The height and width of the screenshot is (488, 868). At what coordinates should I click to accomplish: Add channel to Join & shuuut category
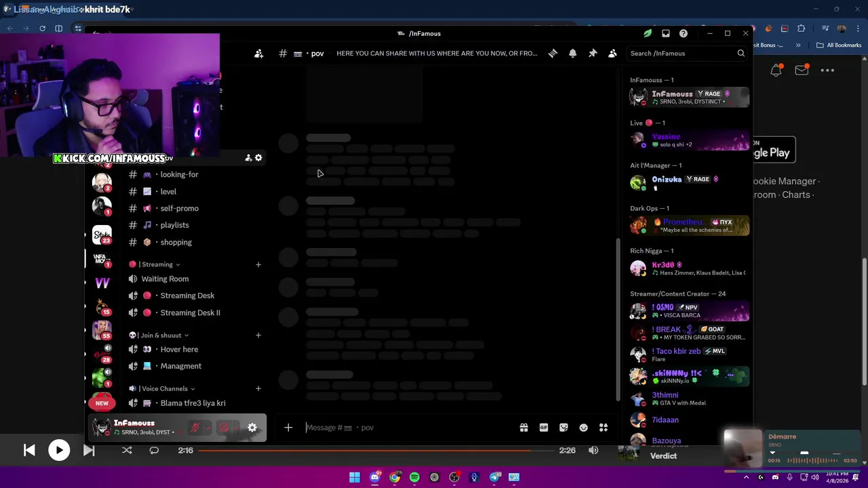[258, 335]
